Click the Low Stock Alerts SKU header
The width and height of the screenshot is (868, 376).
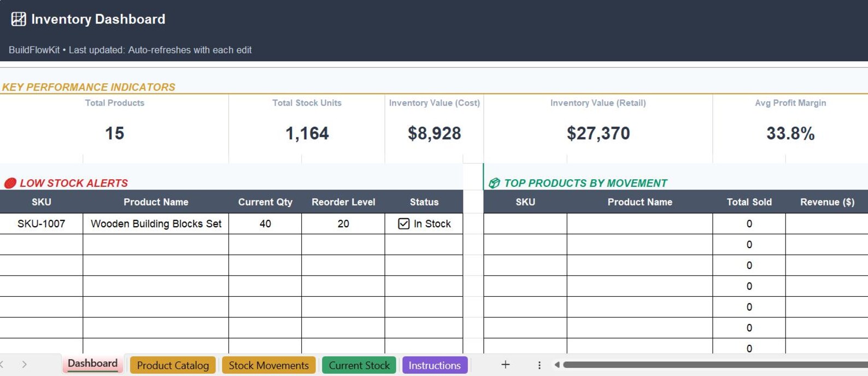coord(42,202)
